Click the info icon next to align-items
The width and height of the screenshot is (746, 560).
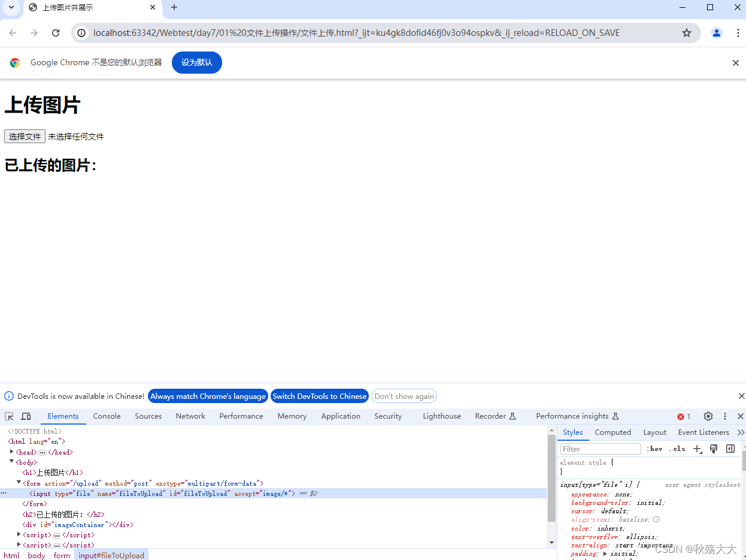coord(656,519)
